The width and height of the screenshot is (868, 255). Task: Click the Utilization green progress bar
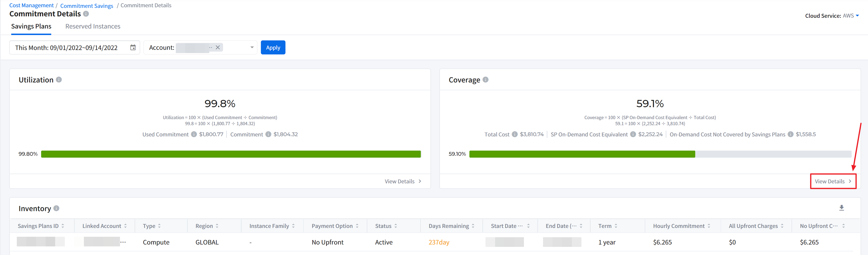click(x=231, y=154)
